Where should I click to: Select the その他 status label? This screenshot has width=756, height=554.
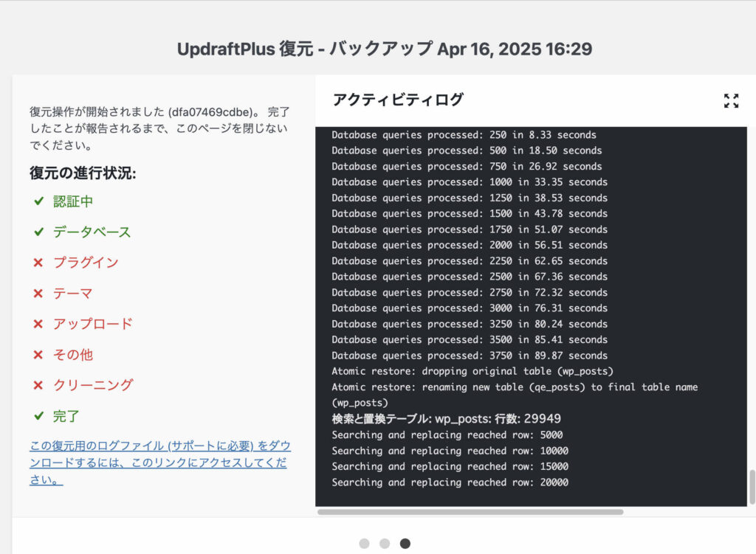coord(73,355)
